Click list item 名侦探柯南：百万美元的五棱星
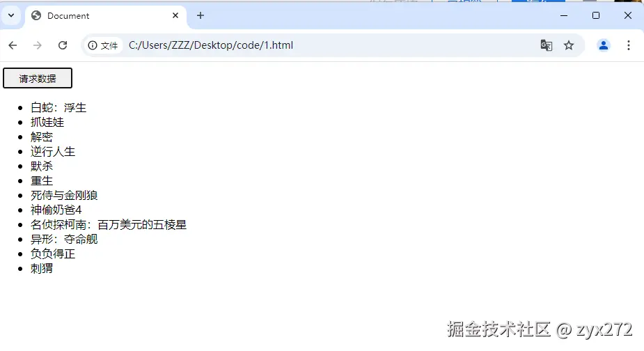Image resolution: width=644 pixels, height=351 pixels. [109, 225]
